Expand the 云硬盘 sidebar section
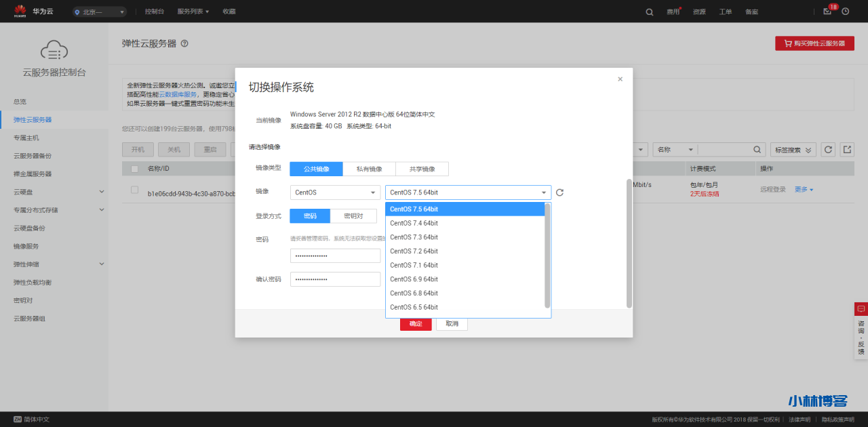Screen dimensions: 868x427 (54, 192)
